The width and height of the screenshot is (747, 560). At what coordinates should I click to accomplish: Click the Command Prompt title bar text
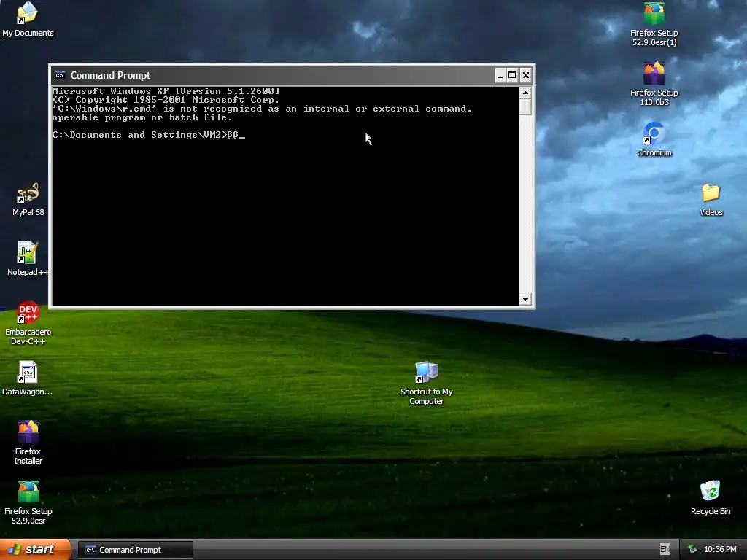tap(110, 75)
